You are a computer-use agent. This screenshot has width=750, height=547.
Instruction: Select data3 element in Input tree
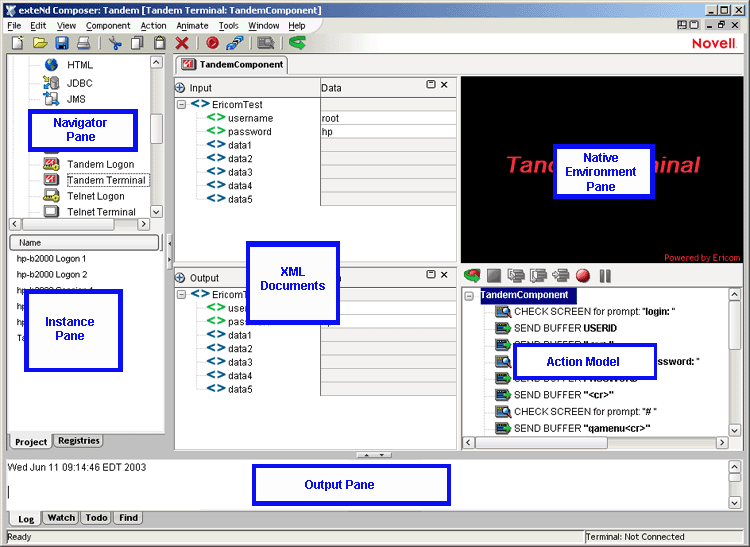click(x=240, y=172)
